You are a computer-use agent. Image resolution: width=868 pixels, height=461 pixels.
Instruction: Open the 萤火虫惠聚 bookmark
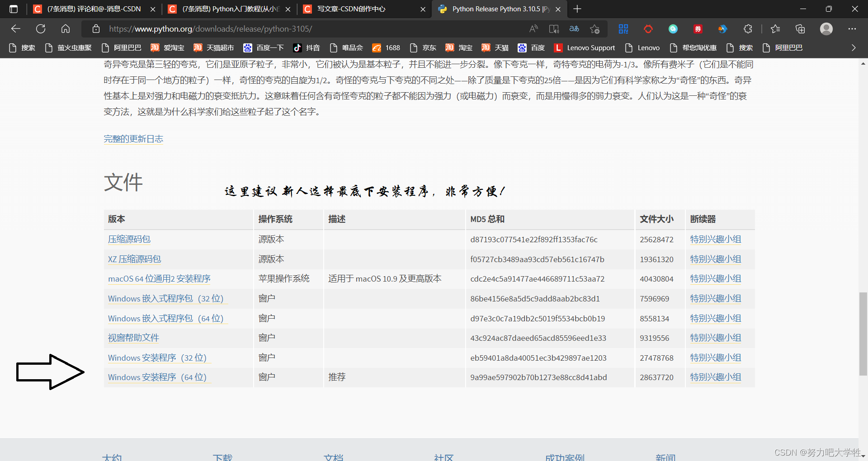click(x=69, y=47)
